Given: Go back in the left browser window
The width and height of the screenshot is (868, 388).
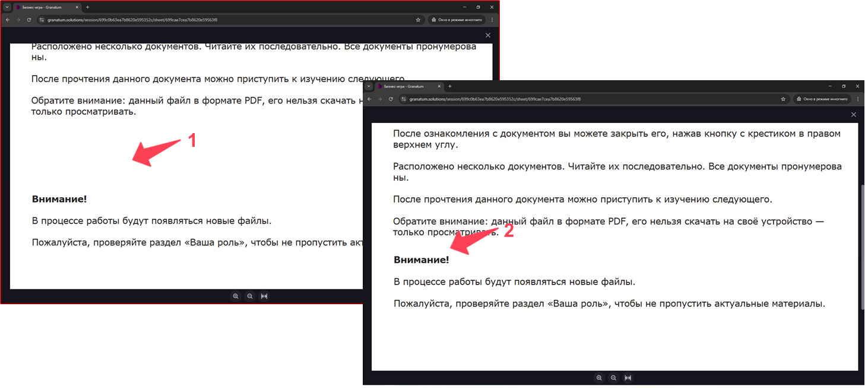Looking at the screenshot, I should pyautogui.click(x=7, y=20).
